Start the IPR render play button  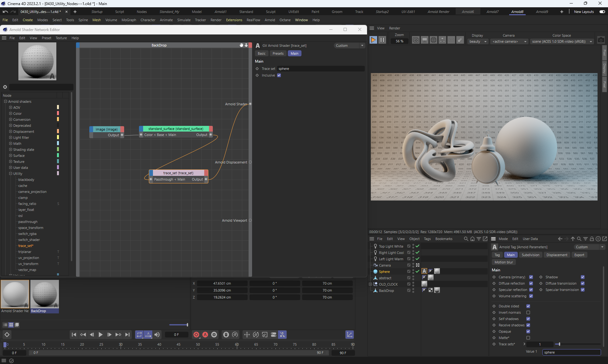[373, 40]
